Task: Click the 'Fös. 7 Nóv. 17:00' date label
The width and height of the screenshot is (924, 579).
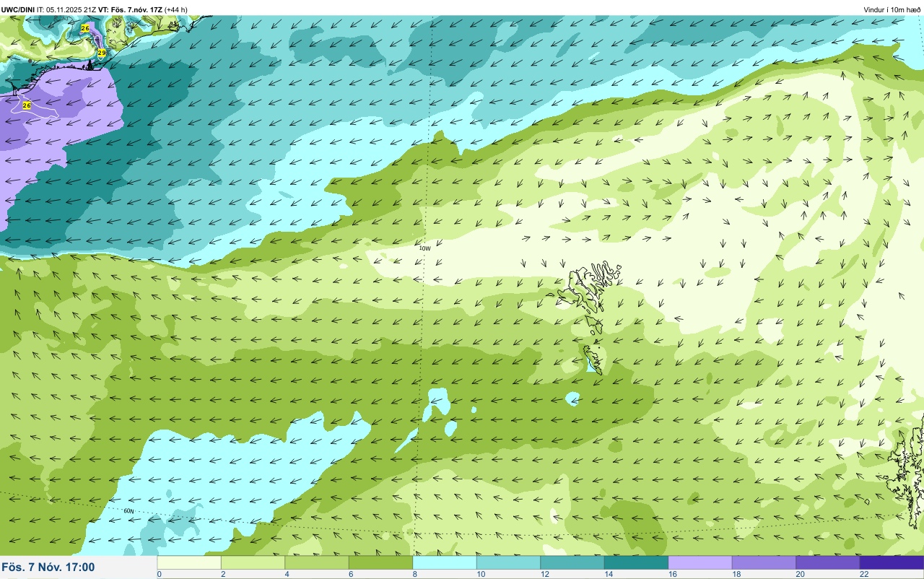Action: (48, 567)
